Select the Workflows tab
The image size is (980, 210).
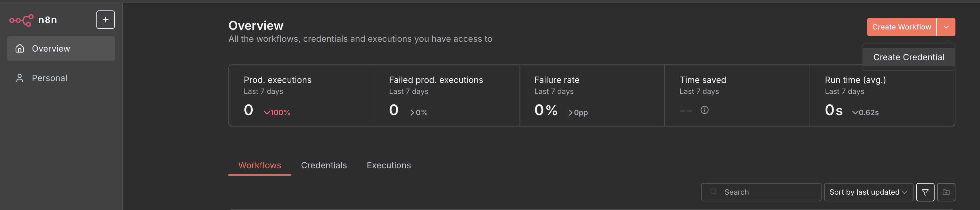(259, 165)
